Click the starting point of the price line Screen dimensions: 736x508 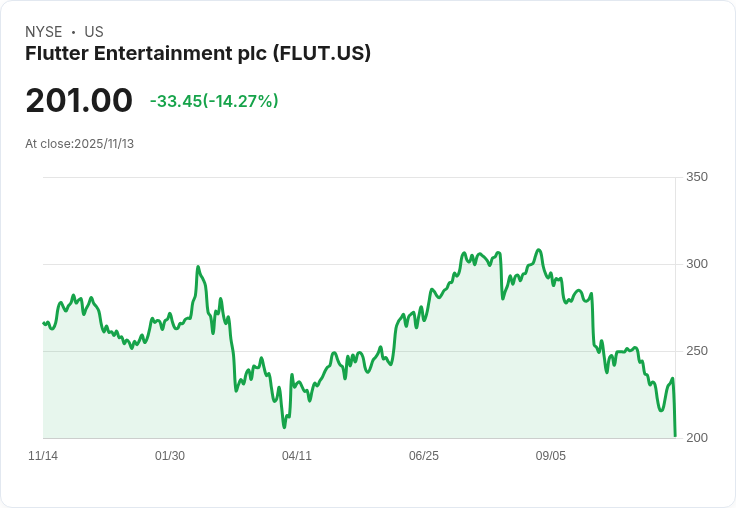[44, 323]
